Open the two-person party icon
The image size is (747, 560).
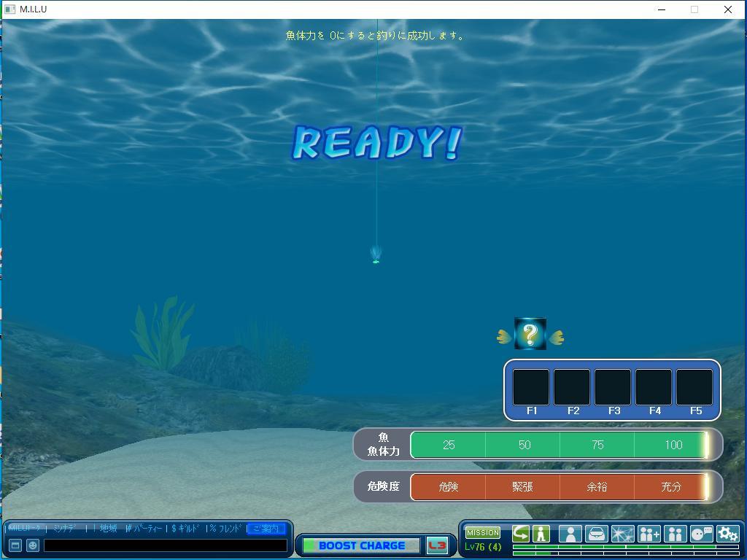click(x=675, y=534)
